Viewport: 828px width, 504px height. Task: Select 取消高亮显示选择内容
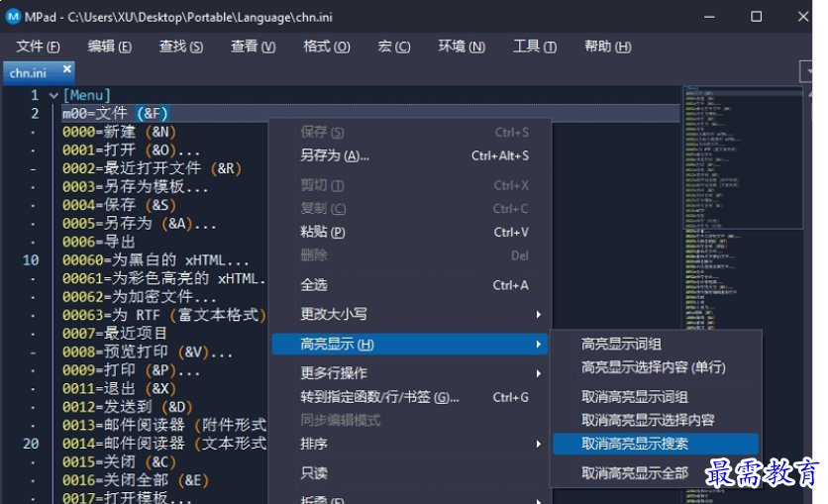click(656, 420)
